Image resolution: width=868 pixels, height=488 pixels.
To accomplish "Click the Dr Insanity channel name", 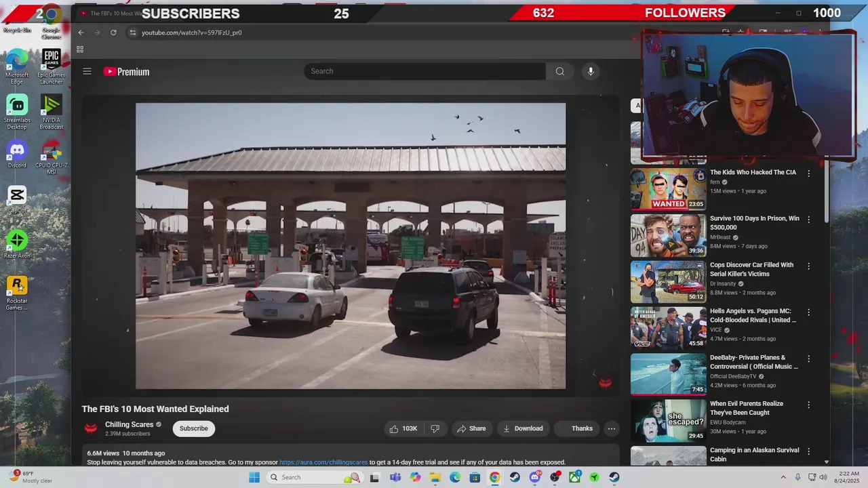I will point(722,284).
